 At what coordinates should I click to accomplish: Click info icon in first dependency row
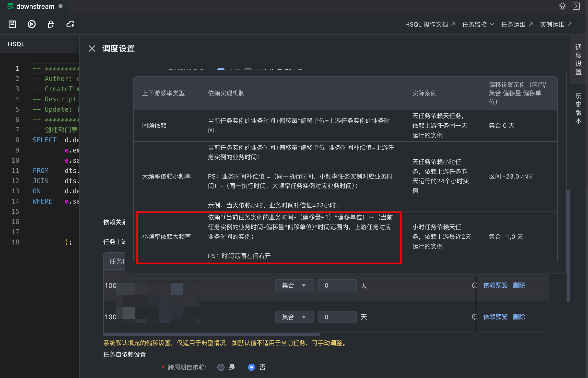474,285
